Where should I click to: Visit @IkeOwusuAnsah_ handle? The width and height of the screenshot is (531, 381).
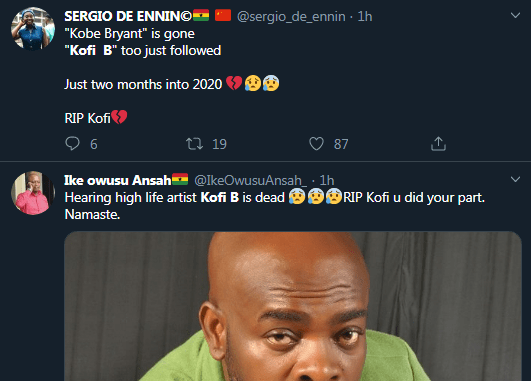point(251,180)
